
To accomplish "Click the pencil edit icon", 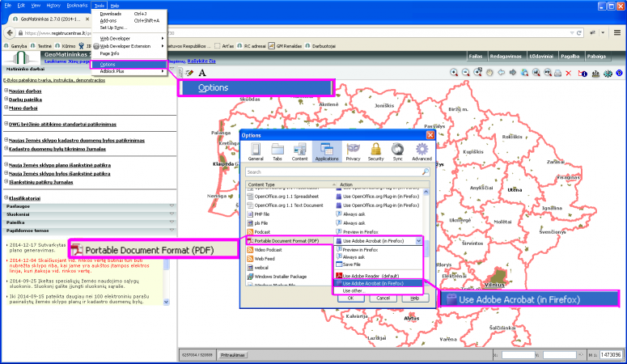I will [189, 73].
